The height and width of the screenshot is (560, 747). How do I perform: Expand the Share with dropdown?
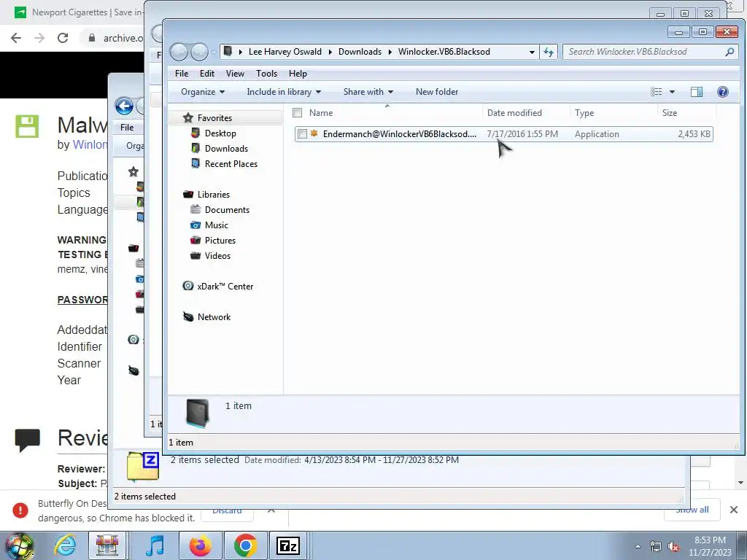[368, 92]
